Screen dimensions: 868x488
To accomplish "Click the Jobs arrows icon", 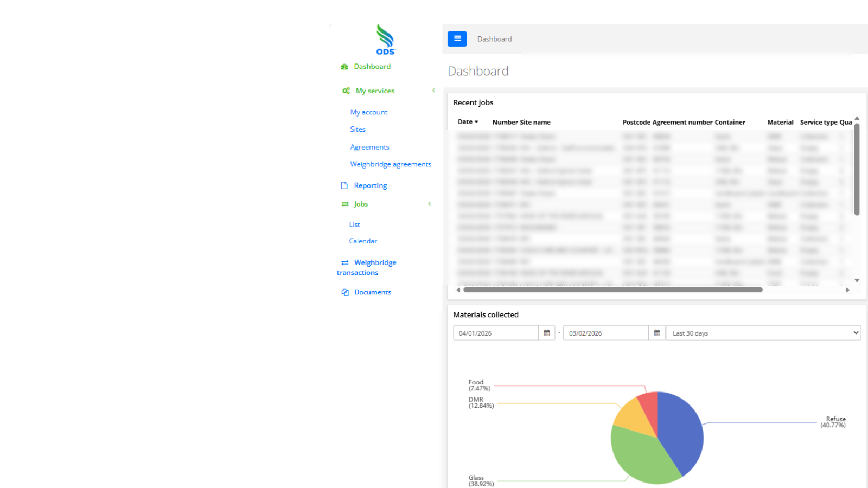I will (x=345, y=204).
